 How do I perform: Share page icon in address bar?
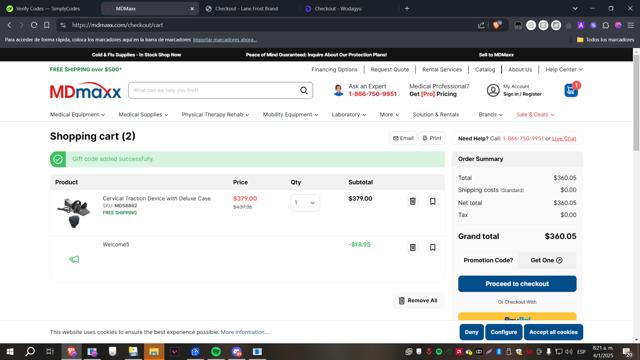pyautogui.click(x=481, y=25)
